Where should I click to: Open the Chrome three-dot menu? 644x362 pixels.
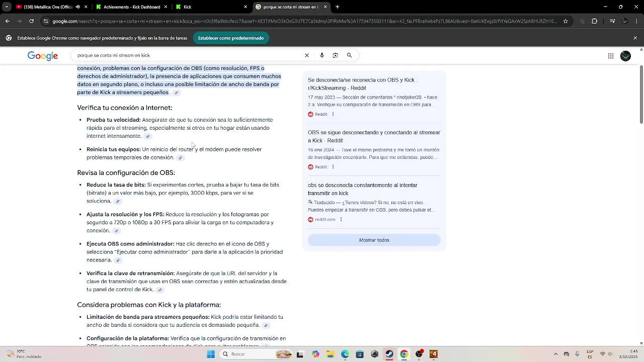point(636,21)
